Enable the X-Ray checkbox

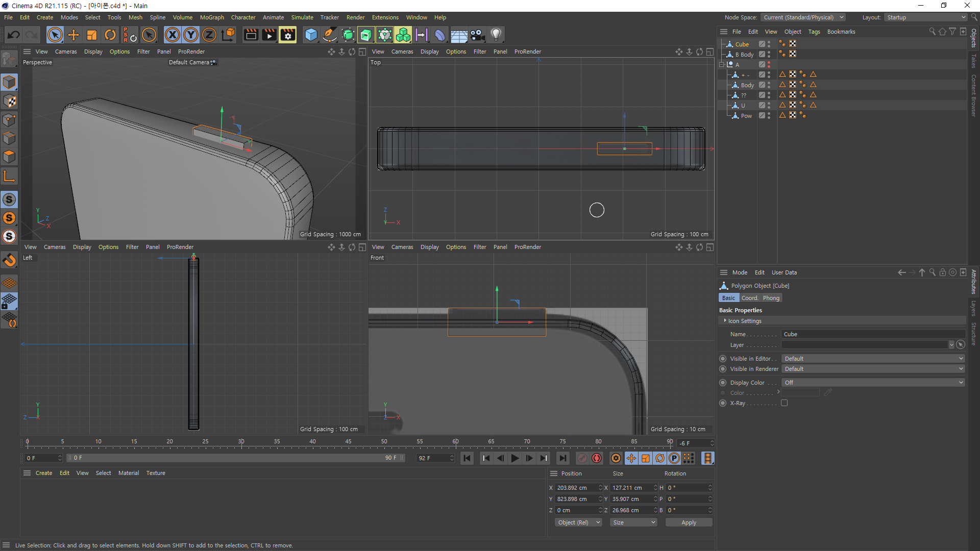pos(785,403)
